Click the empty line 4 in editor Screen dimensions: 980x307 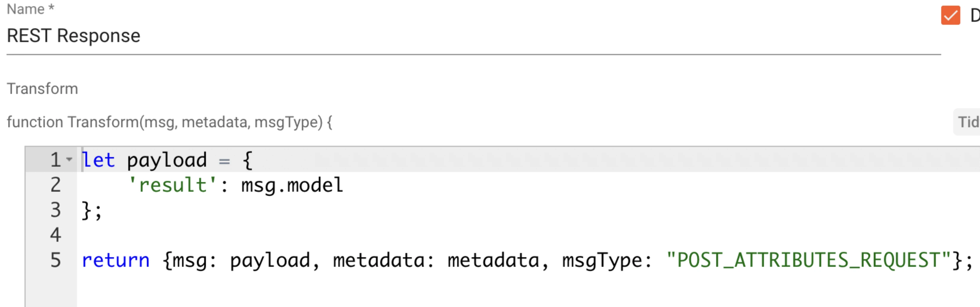pyautogui.click(x=529, y=235)
